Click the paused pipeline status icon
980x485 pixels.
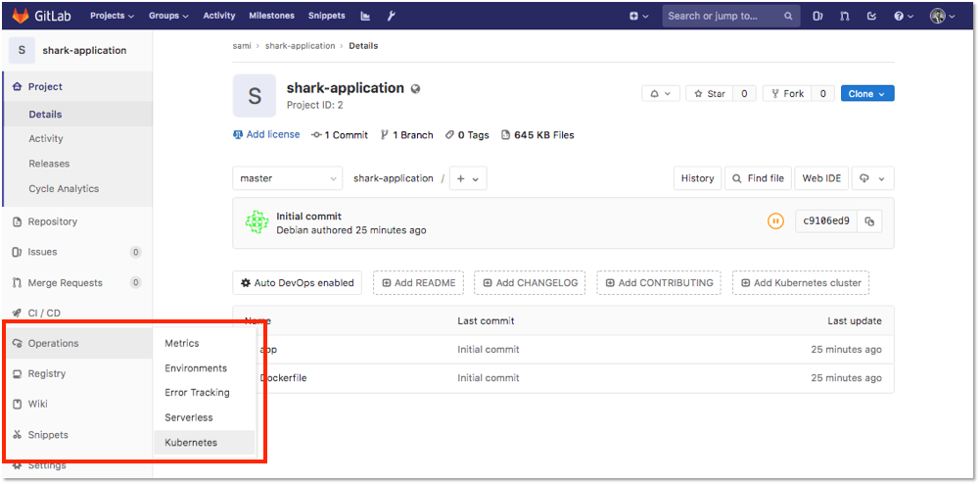775,220
